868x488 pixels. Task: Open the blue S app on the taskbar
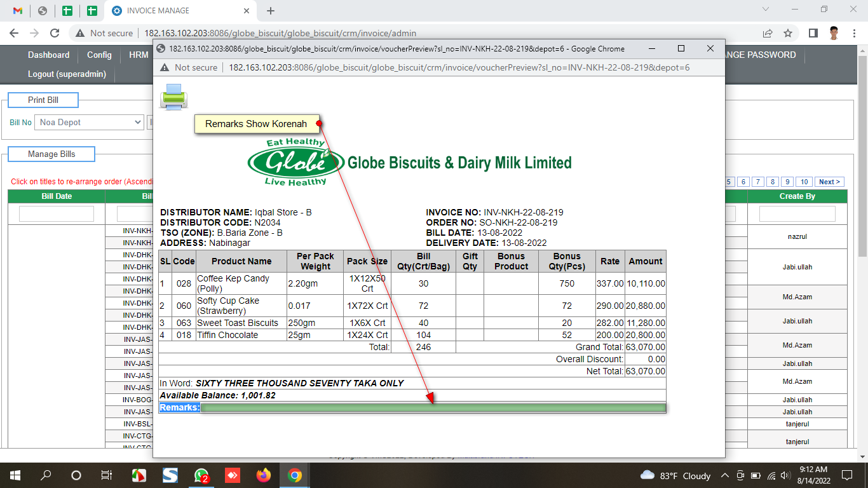point(170,475)
